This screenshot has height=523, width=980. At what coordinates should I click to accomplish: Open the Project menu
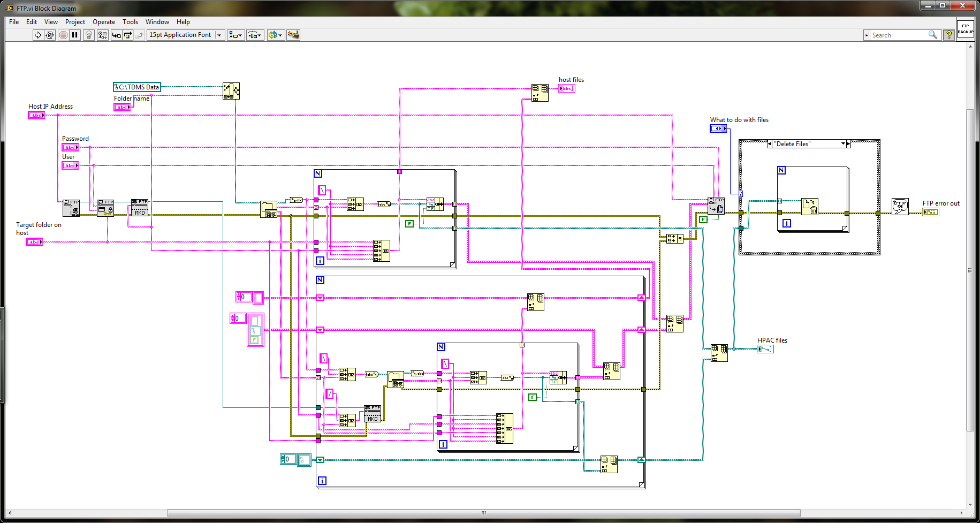click(x=75, y=22)
